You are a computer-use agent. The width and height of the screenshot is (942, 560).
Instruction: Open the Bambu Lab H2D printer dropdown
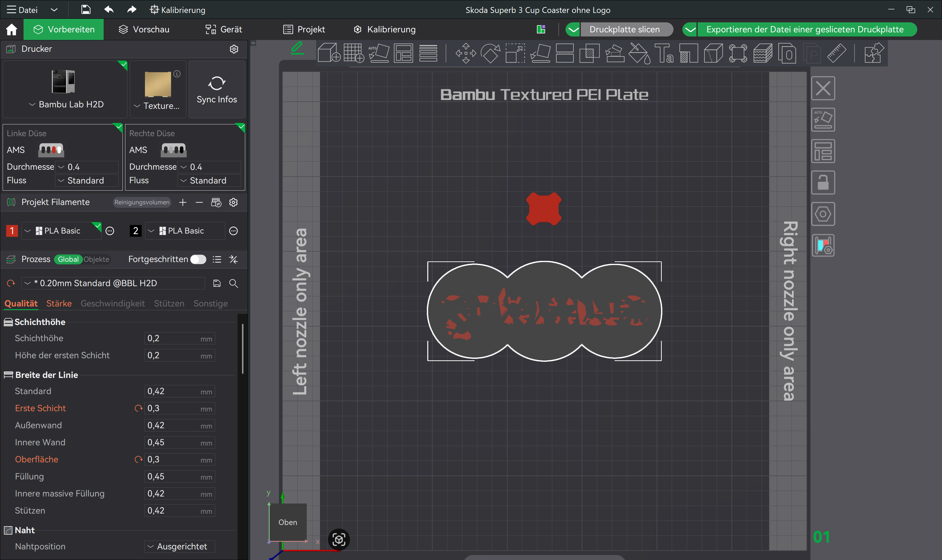coord(66,104)
